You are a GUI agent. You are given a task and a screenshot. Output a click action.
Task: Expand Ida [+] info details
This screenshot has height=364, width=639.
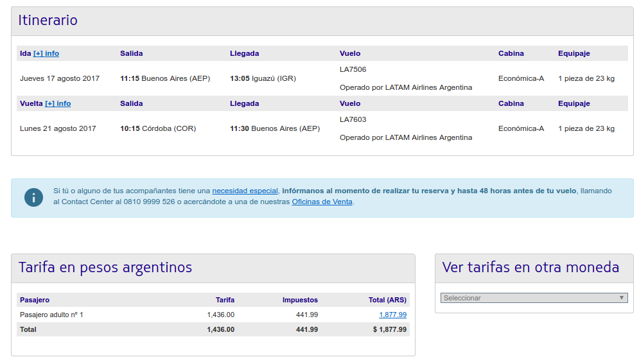(x=46, y=53)
